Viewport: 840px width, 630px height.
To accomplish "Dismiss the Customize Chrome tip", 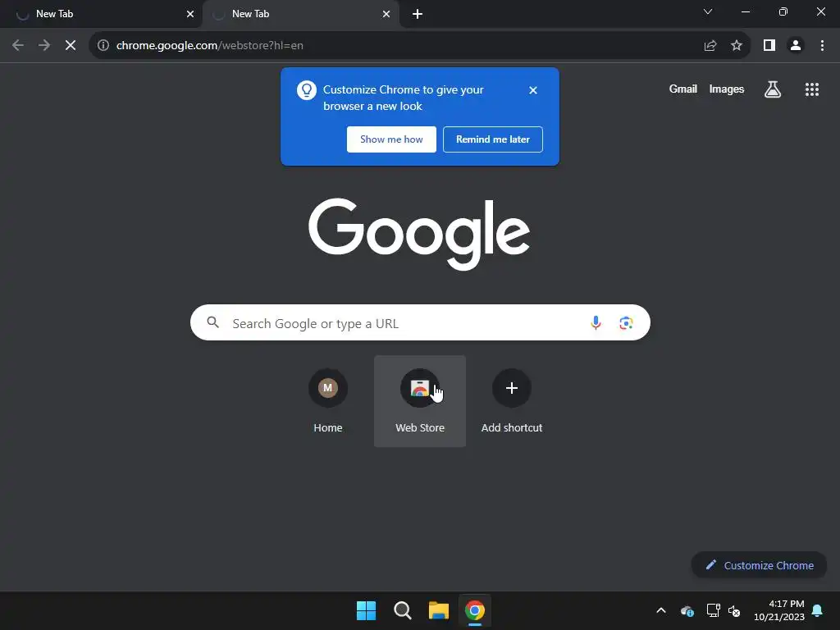I will pyautogui.click(x=533, y=90).
